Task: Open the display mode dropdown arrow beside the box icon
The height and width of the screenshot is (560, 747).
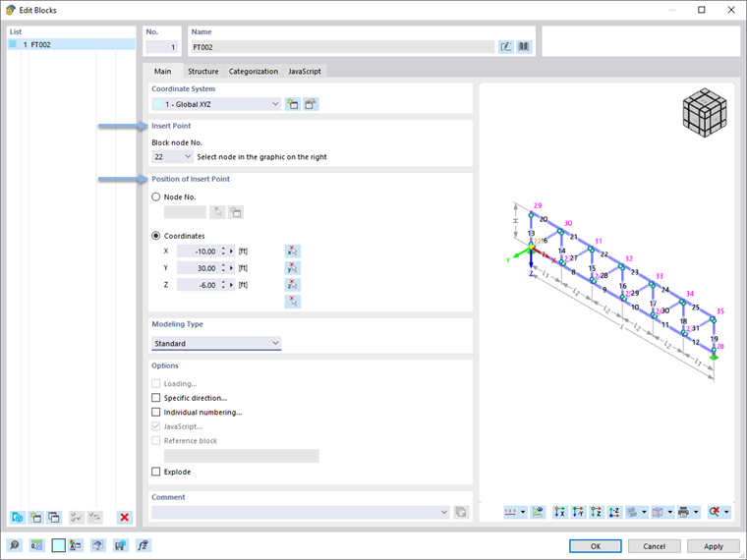Action: coord(669,512)
